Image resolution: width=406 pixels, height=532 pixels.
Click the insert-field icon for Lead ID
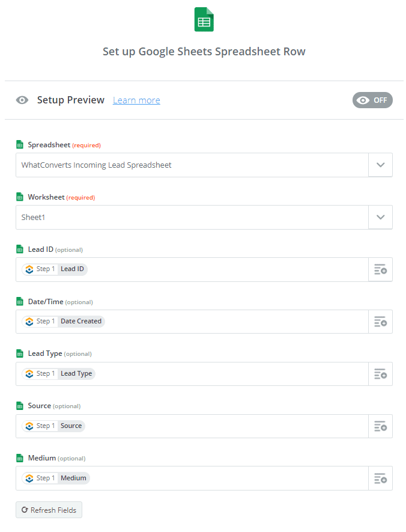click(x=380, y=269)
